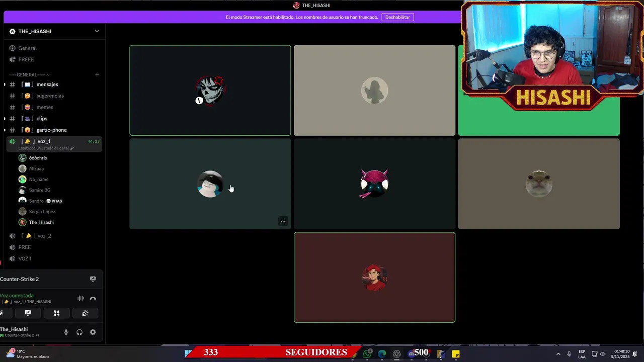Mute the microphone in user panel
644x362 pixels.
tap(66, 332)
